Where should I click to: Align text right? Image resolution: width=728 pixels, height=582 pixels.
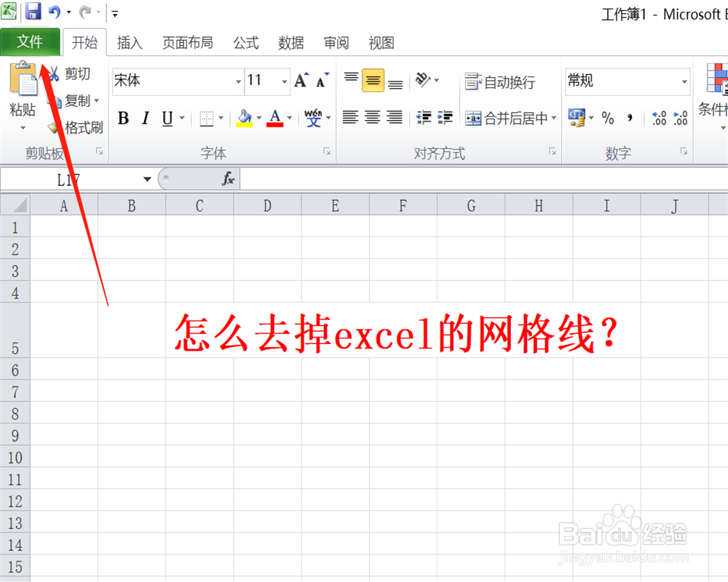click(394, 117)
